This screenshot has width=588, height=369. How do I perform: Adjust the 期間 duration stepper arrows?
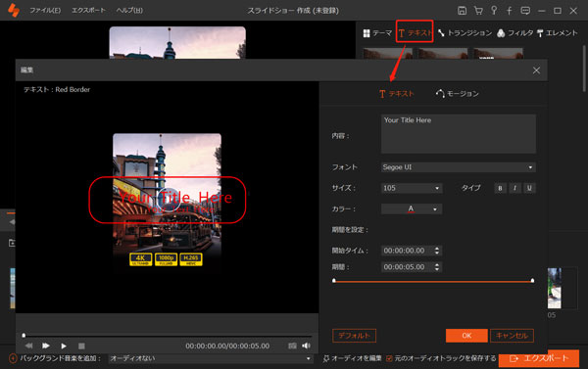(437, 267)
